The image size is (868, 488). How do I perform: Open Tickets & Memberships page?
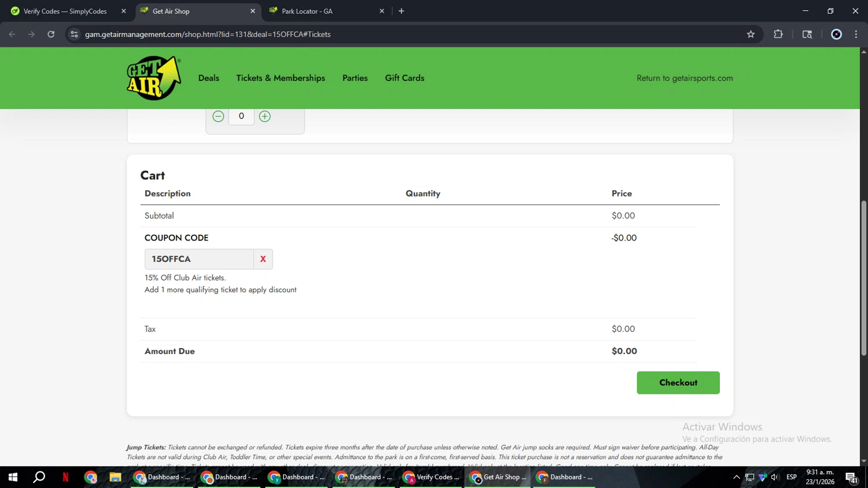pyautogui.click(x=281, y=78)
